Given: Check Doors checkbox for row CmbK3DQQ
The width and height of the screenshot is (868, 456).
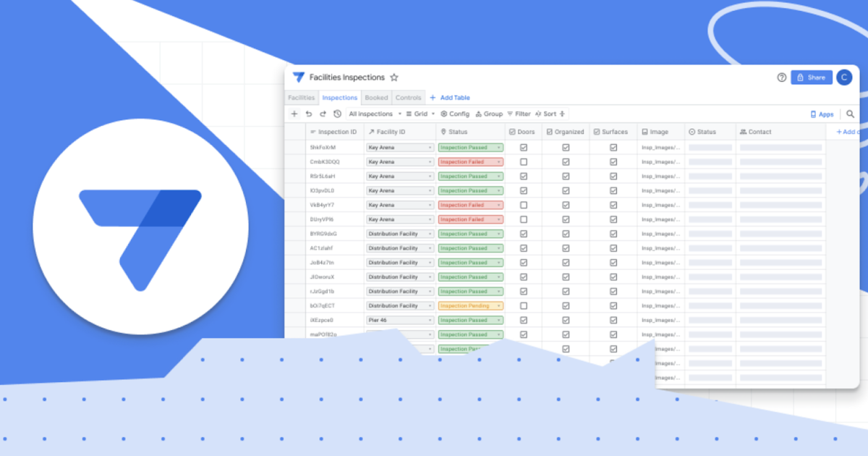Looking at the screenshot, I should pyautogui.click(x=524, y=162).
